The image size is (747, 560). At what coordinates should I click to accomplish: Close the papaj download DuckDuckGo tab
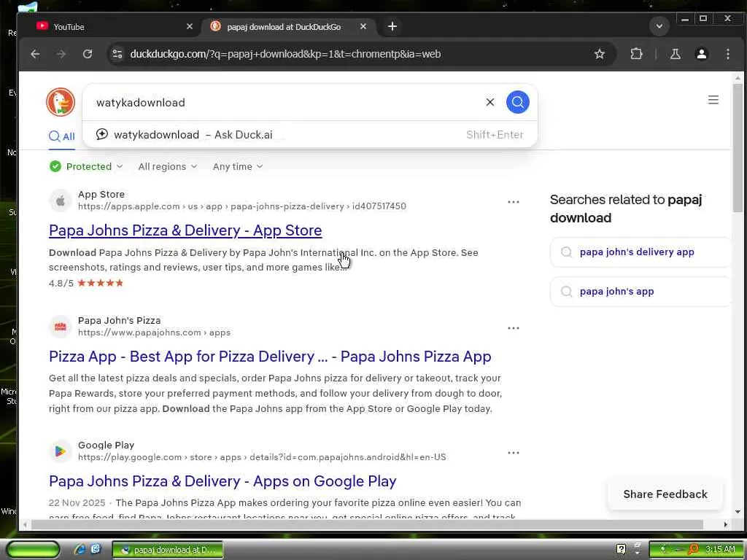[x=363, y=27]
